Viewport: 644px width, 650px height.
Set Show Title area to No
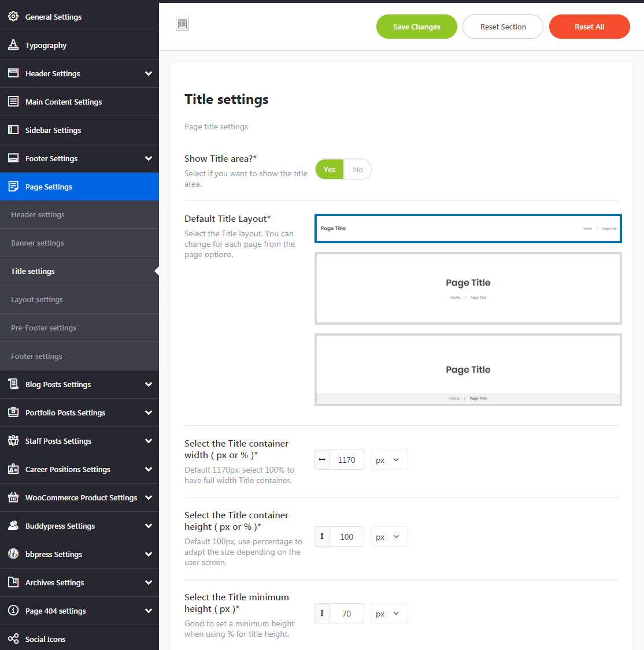pos(358,170)
